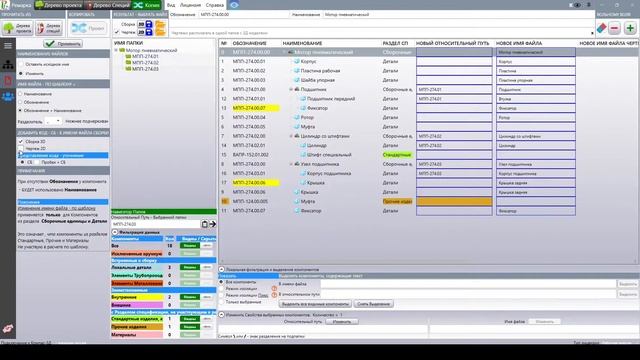Select Обозначение template radio button
Viewport: 640px width, 360px height.
[20, 102]
